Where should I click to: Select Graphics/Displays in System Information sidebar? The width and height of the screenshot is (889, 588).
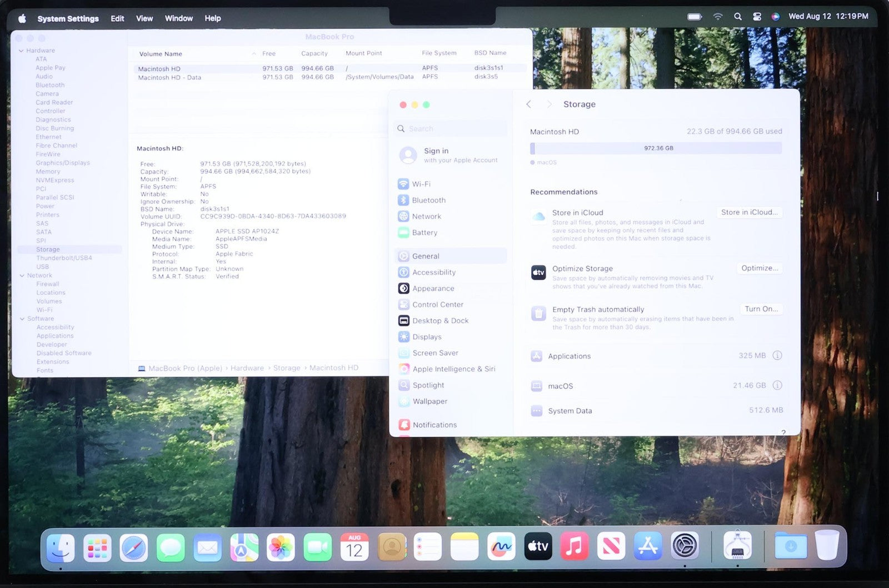point(62,163)
